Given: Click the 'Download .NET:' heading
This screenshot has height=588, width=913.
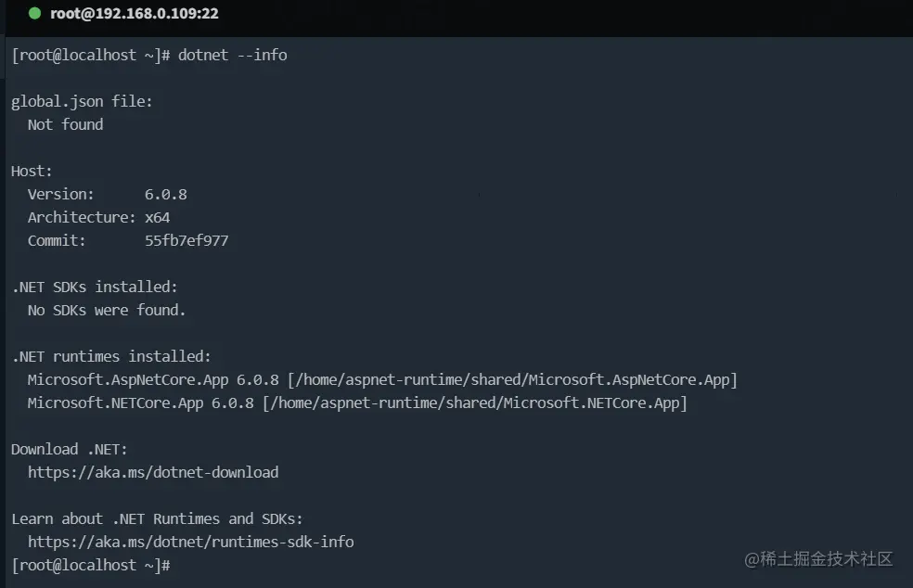Looking at the screenshot, I should coord(70,450).
